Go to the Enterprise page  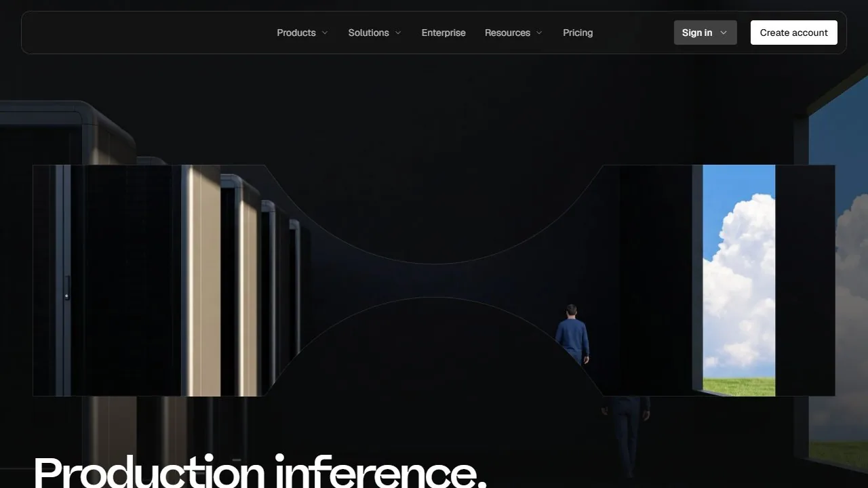click(x=443, y=33)
